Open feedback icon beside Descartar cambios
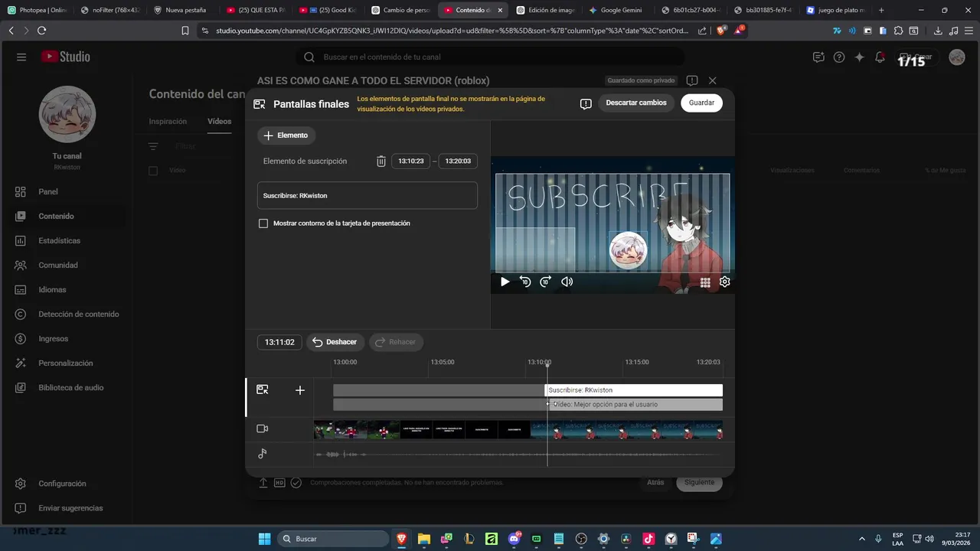 [x=586, y=103]
